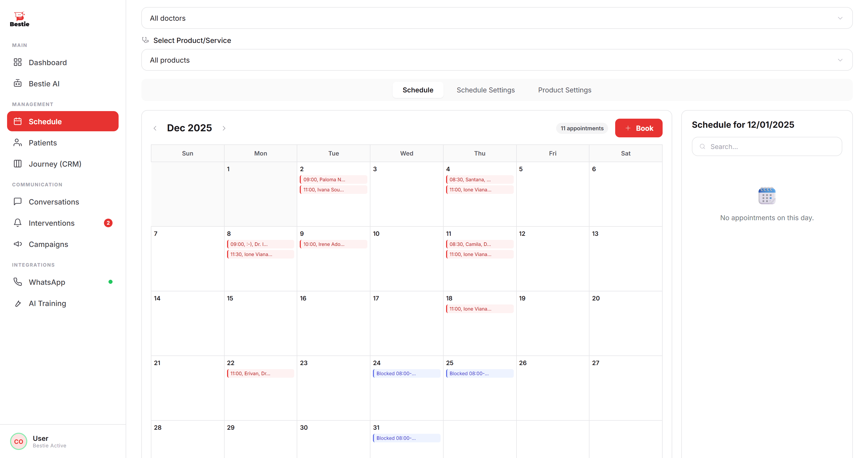Click the Interventions red badge showing 2
Viewport: 868px width, 458px height.
coord(108,223)
